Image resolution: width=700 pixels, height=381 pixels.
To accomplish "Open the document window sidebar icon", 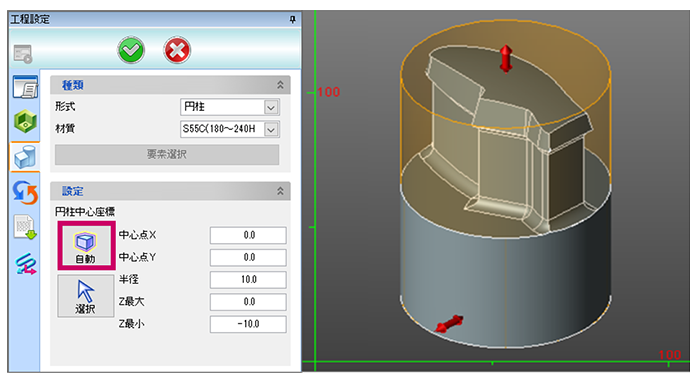I will point(25,87).
